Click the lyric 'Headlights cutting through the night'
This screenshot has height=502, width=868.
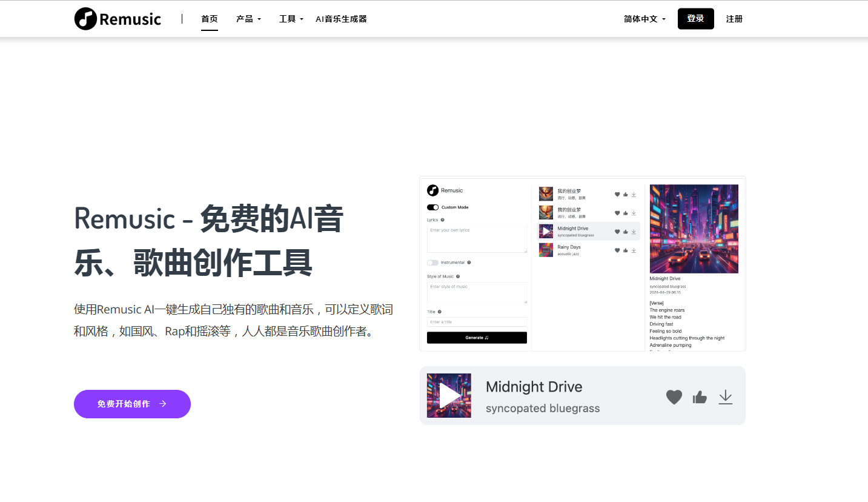687,338
